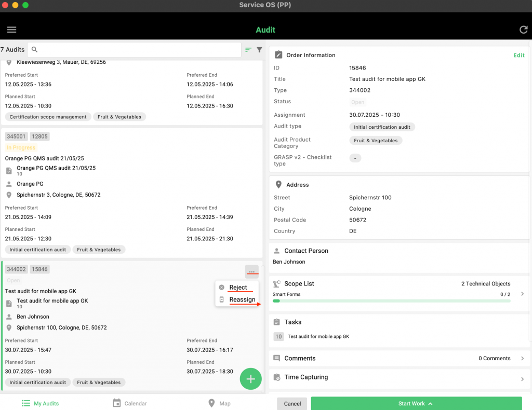Click the green add audit plus button

[x=250, y=379]
